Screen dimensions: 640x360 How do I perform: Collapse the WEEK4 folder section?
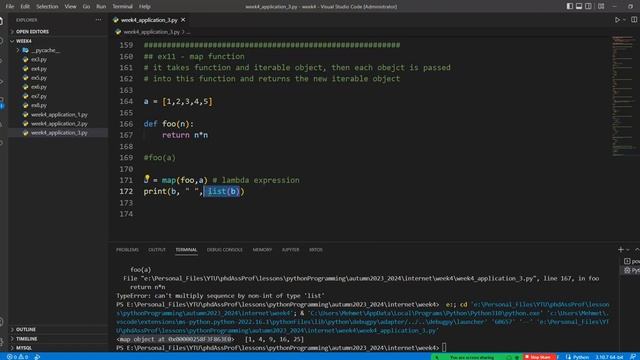coord(58,41)
